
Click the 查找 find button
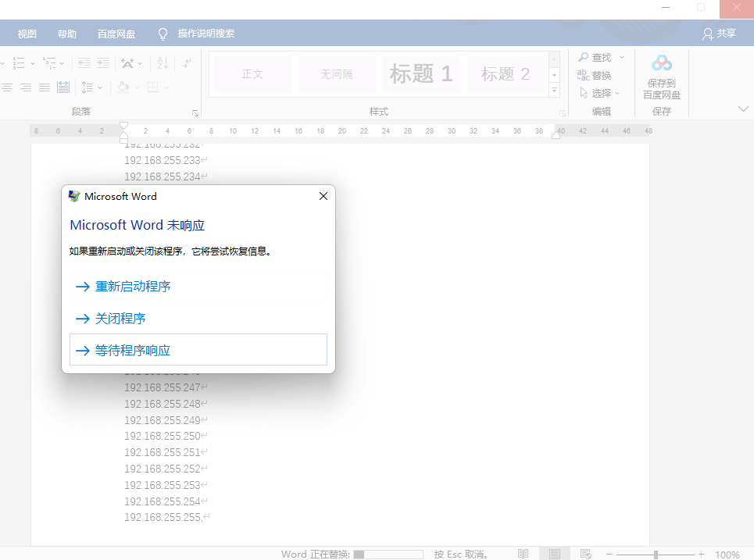pos(595,58)
